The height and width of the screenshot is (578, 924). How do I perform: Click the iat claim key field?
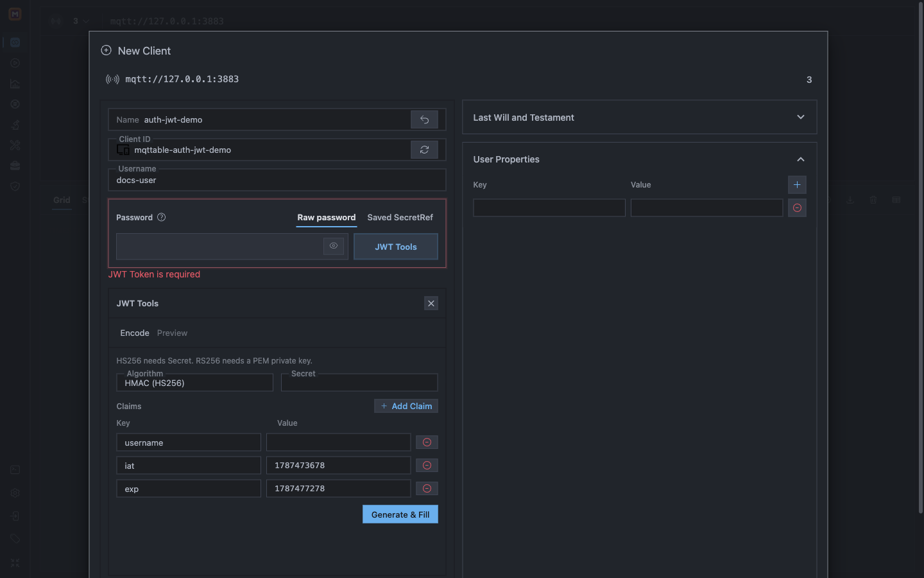(189, 466)
